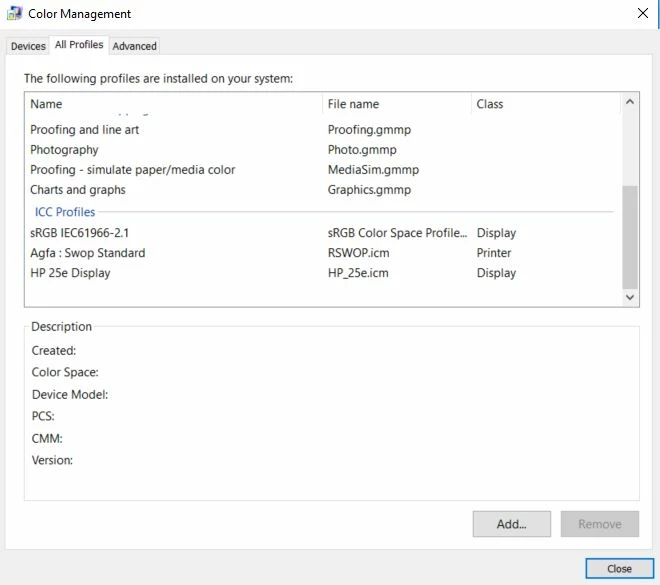This screenshot has height=585, width=660.
Task: Click the sRGB Color Space Profile file name
Action: click(397, 233)
